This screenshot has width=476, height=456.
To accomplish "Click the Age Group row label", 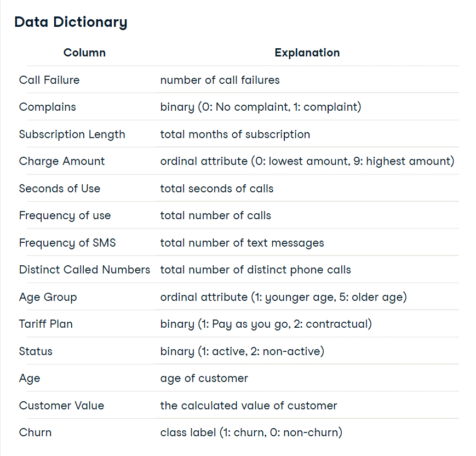I will 48,297.
